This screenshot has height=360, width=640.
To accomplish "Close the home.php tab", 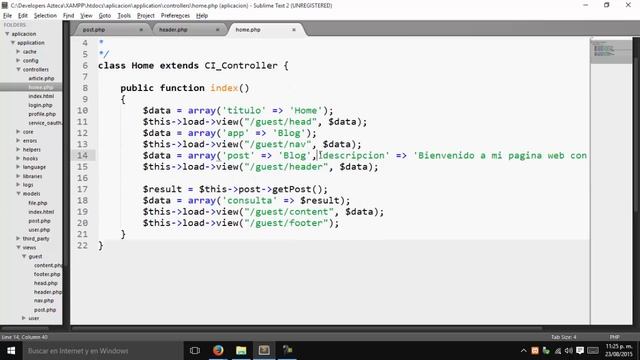I will pyautogui.click(x=294, y=30).
